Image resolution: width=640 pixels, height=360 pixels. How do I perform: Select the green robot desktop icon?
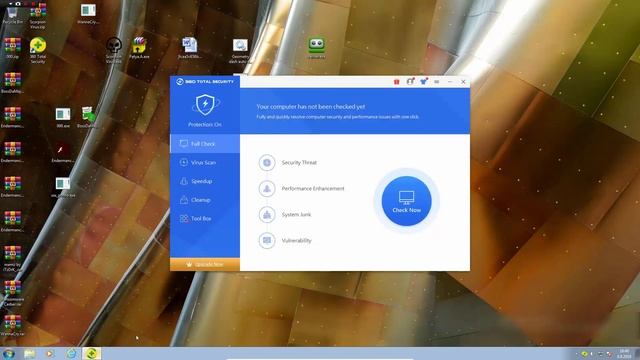point(317,48)
